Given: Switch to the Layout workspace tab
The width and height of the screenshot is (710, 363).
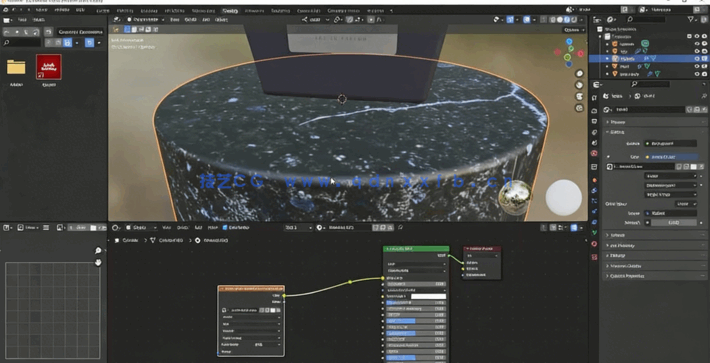Looking at the screenshot, I should click(103, 10).
